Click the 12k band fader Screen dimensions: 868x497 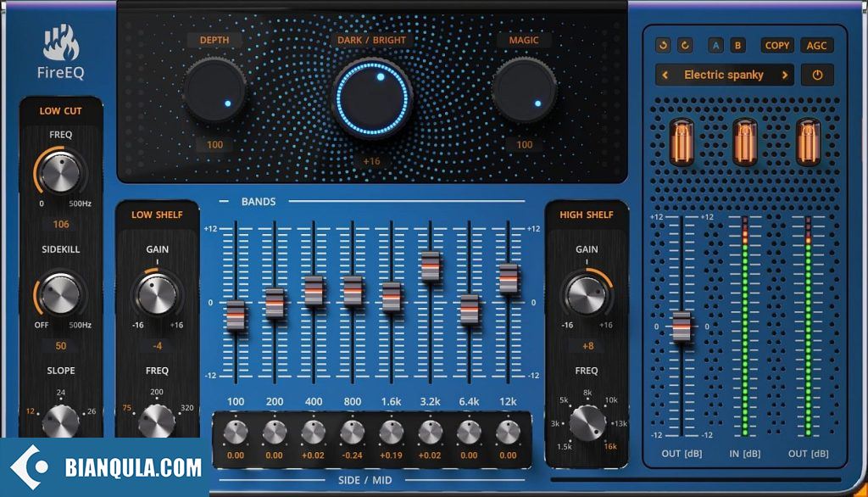coord(509,278)
